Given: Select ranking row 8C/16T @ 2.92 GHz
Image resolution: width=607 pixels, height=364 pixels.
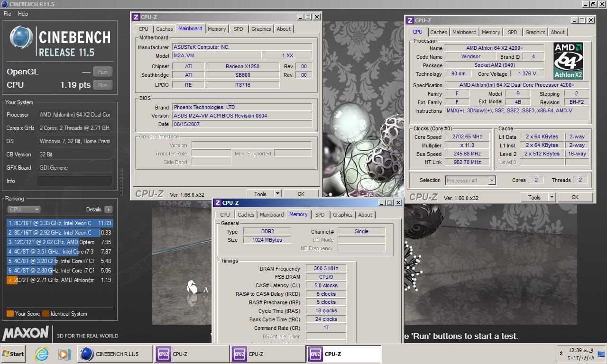Looking at the screenshot, I should 60,232.
